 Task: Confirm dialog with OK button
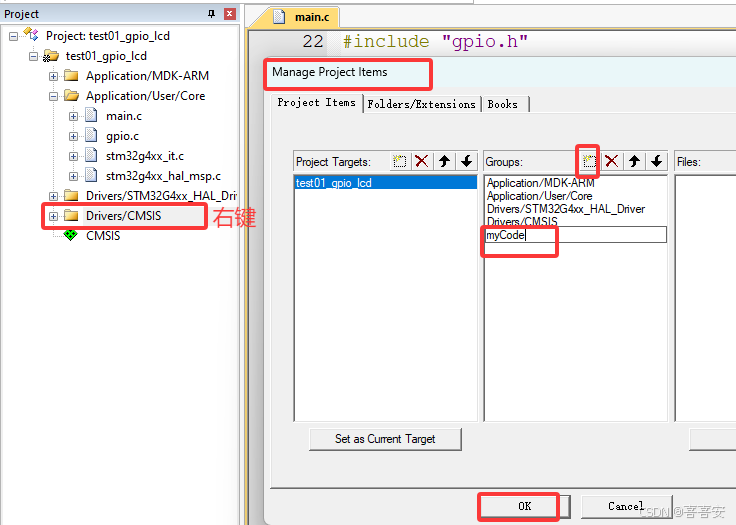[x=524, y=506]
